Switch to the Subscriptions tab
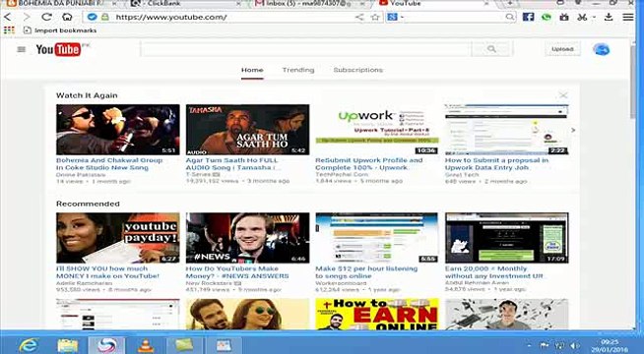Screen dimensions: 644x354 (x=357, y=70)
